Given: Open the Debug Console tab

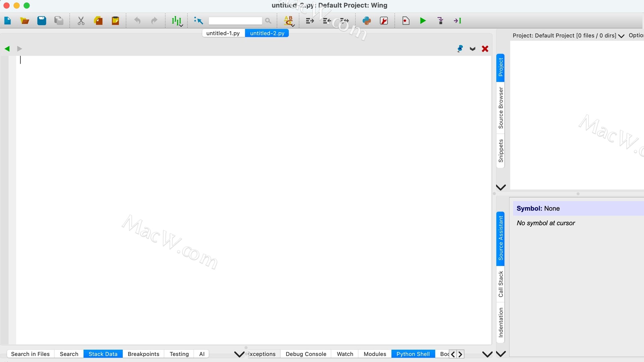Looking at the screenshot, I should 306,354.
